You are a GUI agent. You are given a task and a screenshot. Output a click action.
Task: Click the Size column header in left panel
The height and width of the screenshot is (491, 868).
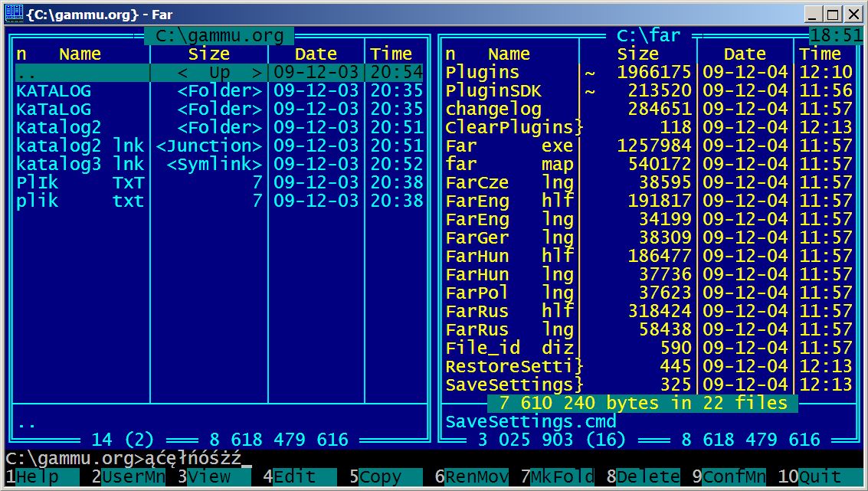(x=208, y=54)
